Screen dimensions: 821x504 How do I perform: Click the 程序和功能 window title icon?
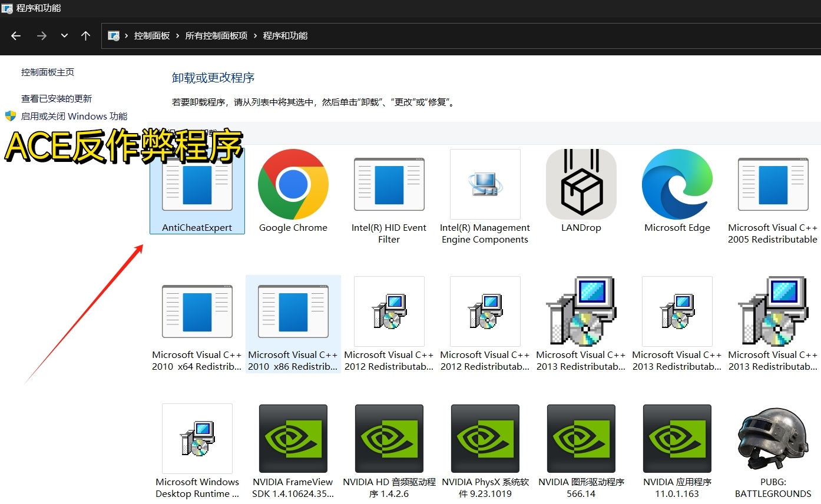(x=7, y=8)
